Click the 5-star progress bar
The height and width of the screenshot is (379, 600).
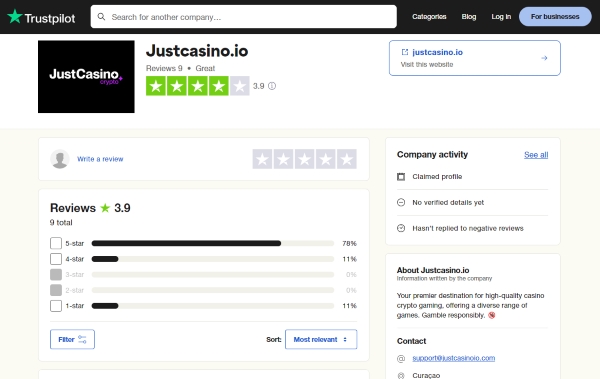point(213,243)
